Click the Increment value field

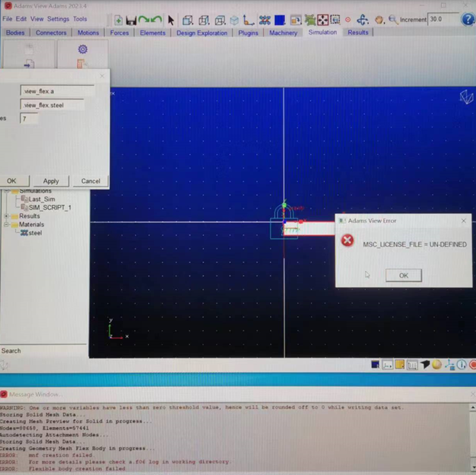[443, 19]
